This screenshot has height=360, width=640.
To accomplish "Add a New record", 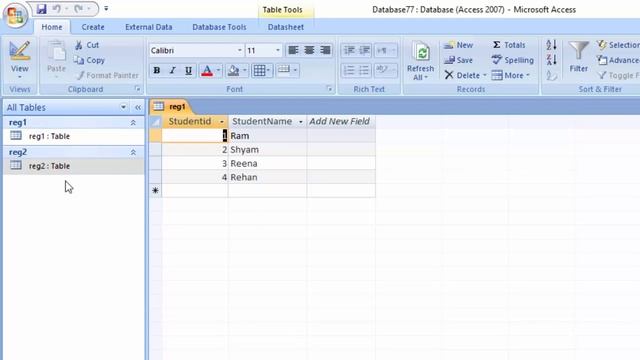I will (458, 45).
